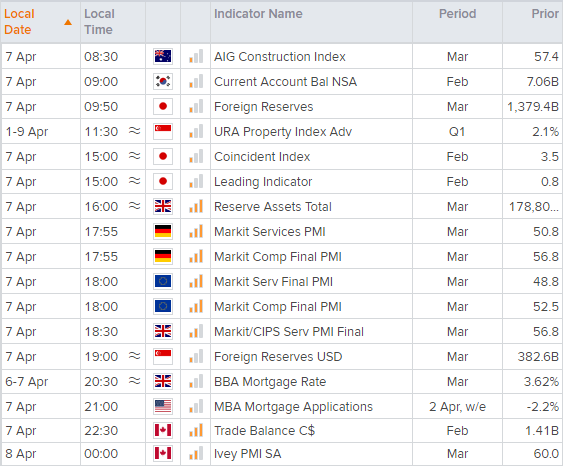
Task: Open the Markit/CIPS Serv PMI Final indicator
Action: (x=289, y=332)
